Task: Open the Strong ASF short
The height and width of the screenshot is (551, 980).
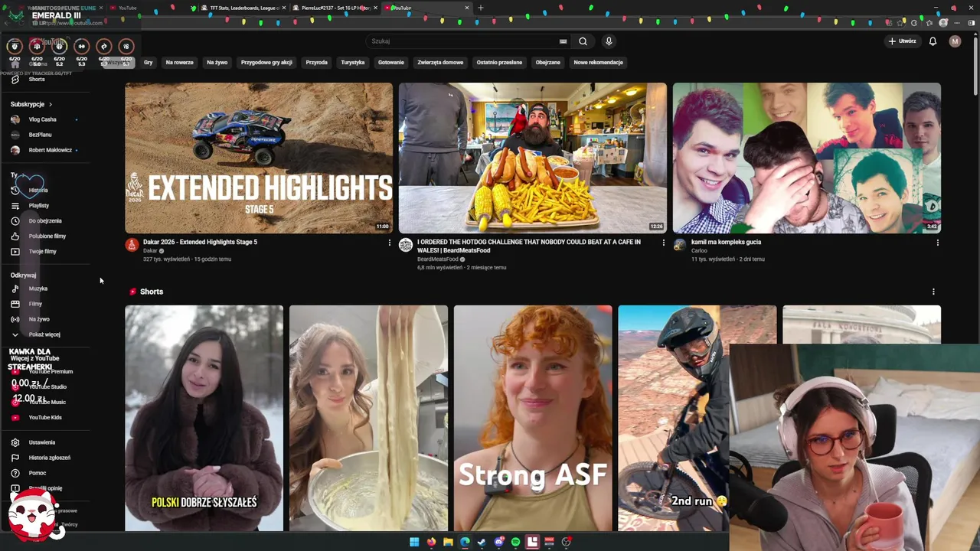Action: 533,418
